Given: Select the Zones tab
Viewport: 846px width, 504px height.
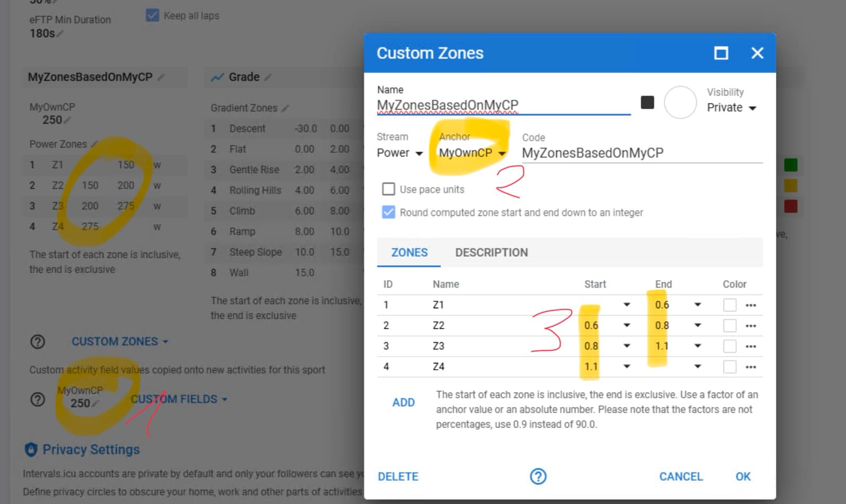Looking at the screenshot, I should coord(409,253).
